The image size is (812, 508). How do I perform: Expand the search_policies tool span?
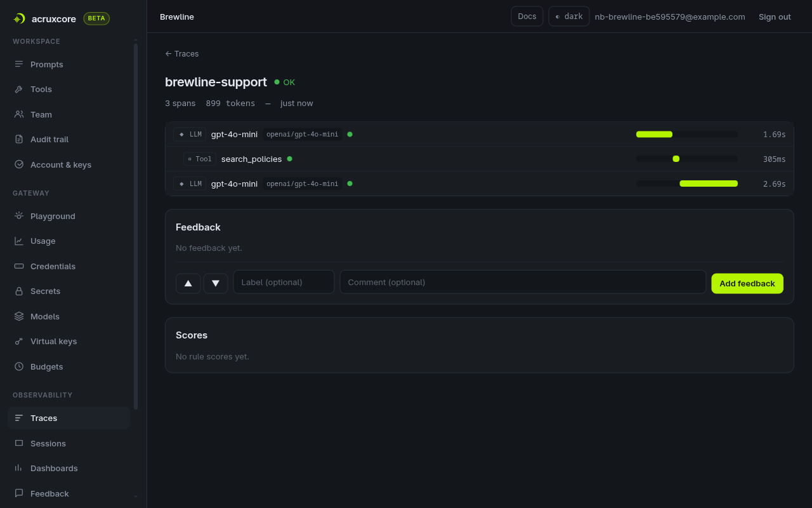coord(480,159)
